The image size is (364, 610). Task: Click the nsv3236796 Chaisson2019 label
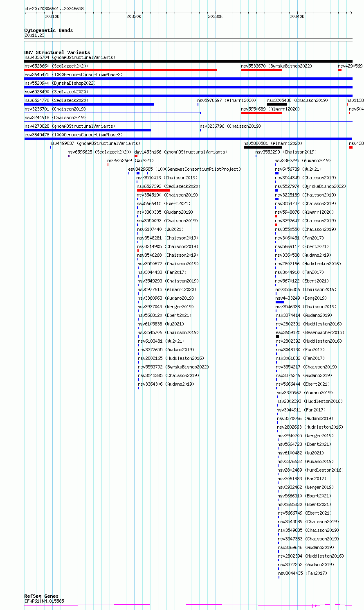pos(230,126)
